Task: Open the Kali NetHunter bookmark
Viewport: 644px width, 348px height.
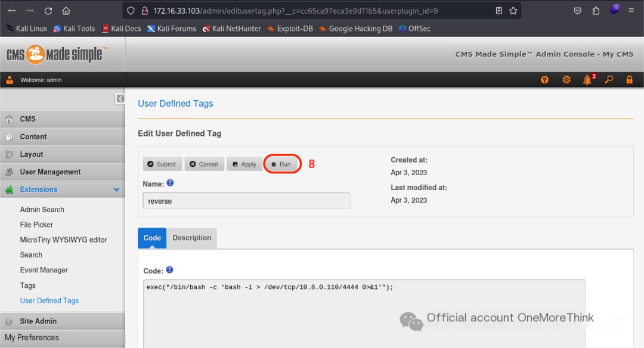Action: [x=231, y=29]
